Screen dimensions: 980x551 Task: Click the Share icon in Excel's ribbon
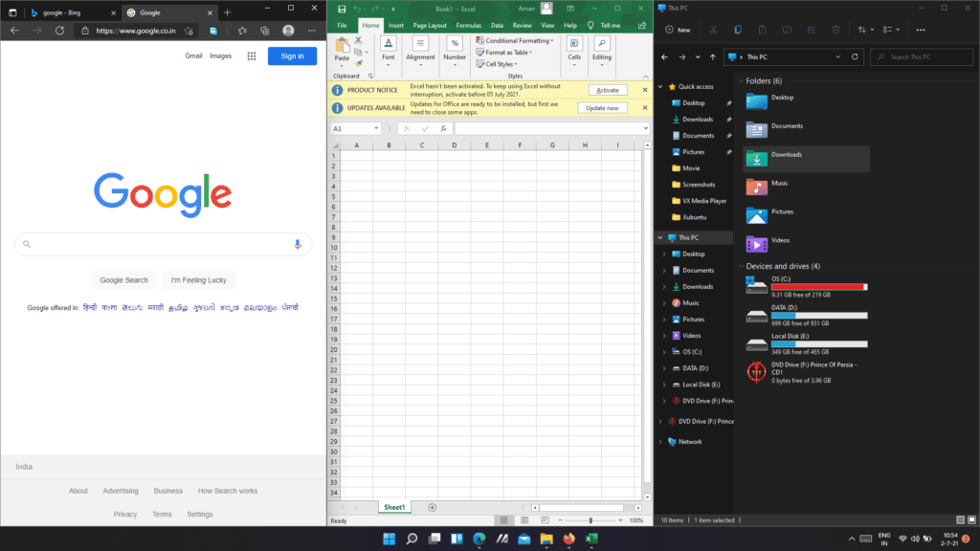(642, 26)
